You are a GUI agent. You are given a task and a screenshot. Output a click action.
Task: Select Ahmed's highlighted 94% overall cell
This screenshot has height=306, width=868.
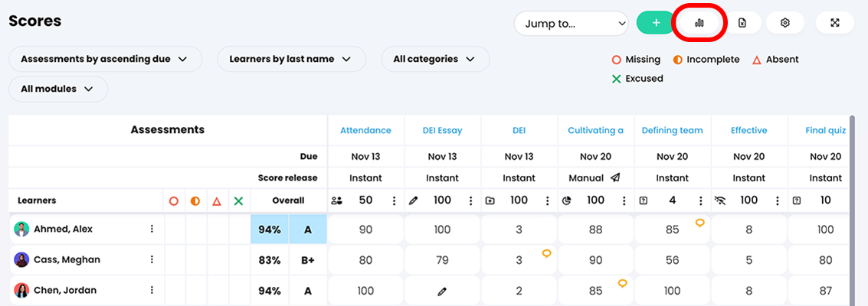coord(269,229)
